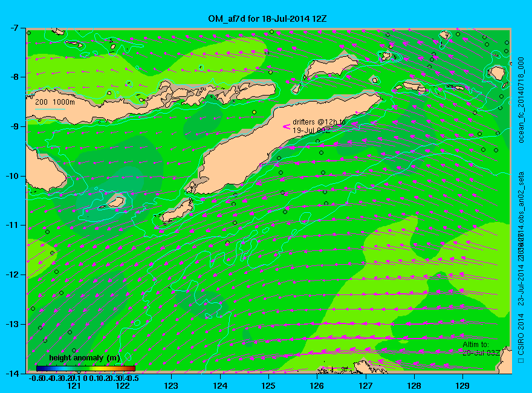
Task: Click the -13 latitude axis label
Action: pyautogui.click(x=11, y=323)
